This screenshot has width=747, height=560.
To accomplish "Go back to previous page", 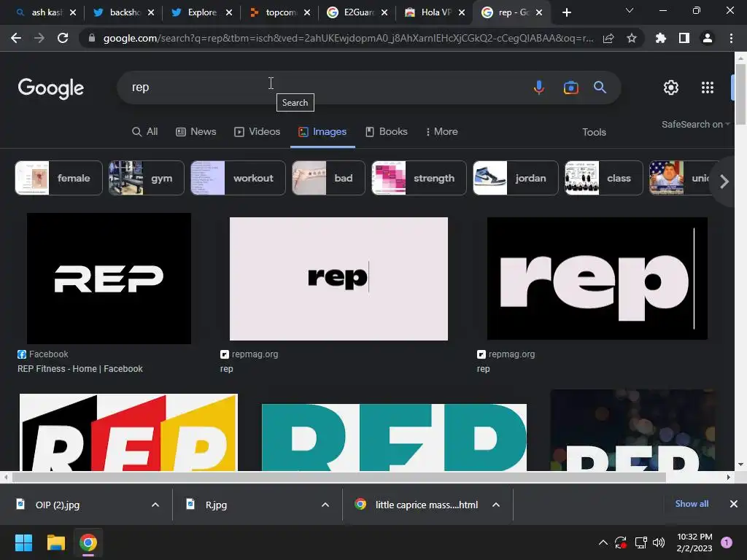I will click(x=16, y=38).
